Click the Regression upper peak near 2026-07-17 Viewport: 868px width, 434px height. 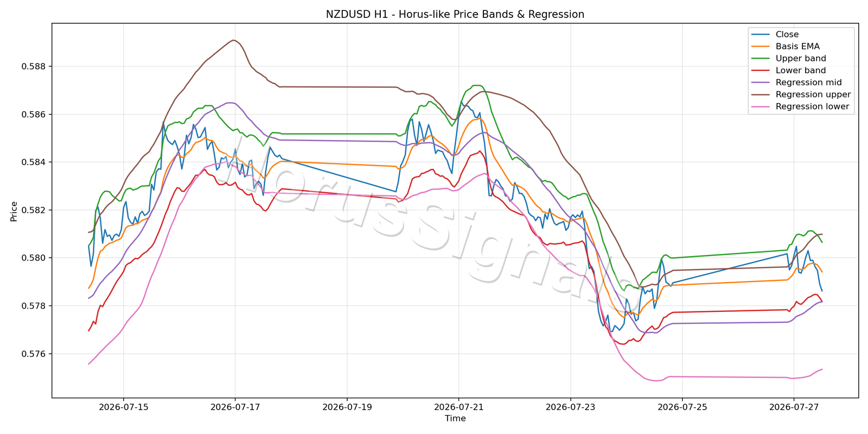[233, 40]
